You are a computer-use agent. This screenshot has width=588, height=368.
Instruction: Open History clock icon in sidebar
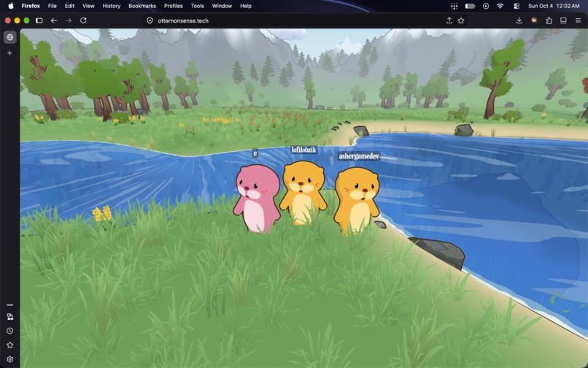(x=10, y=331)
